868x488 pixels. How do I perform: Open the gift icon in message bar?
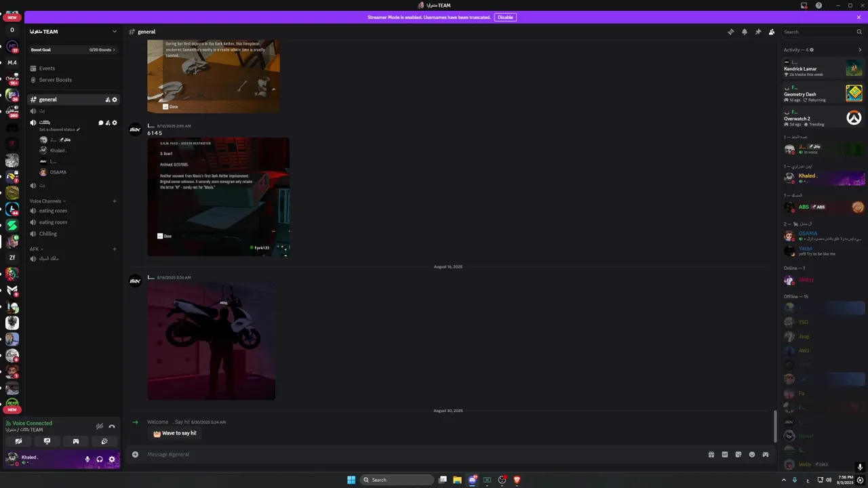click(x=711, y=454)
